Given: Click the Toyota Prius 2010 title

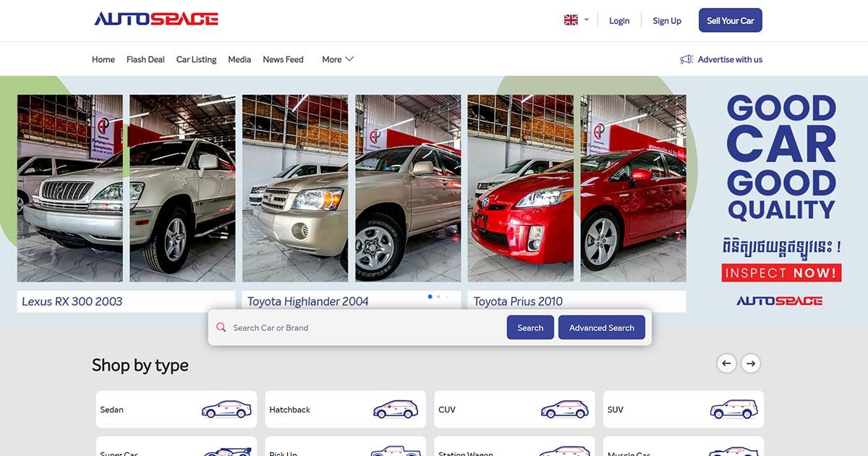Looking at the screenshot, I should (518, 301).
